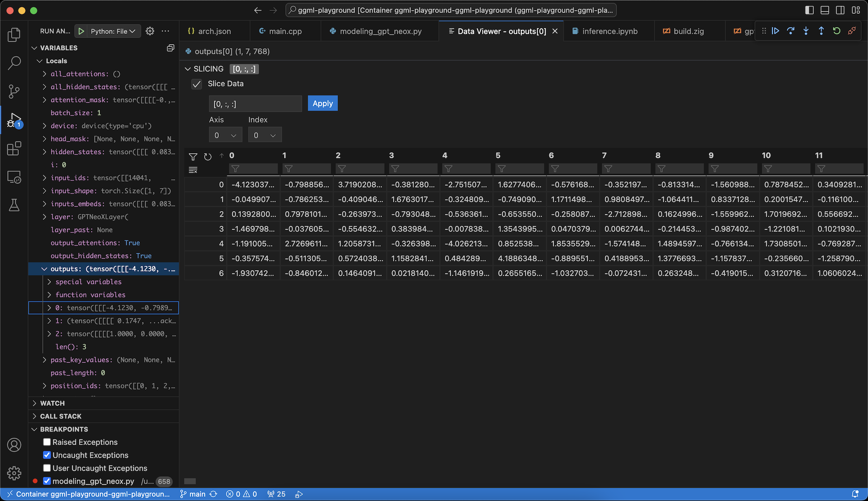Enable Raised Exceptions breakpoint
Viewport: 868px width, 501px height.
(47, 442)
